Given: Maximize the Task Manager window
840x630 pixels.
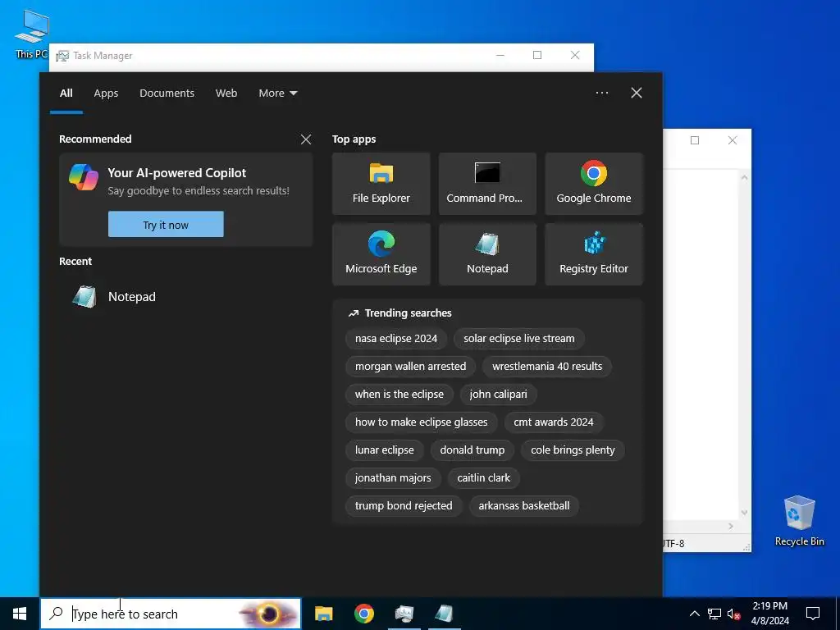Looking at the screenshot, I should pos(537,55).
